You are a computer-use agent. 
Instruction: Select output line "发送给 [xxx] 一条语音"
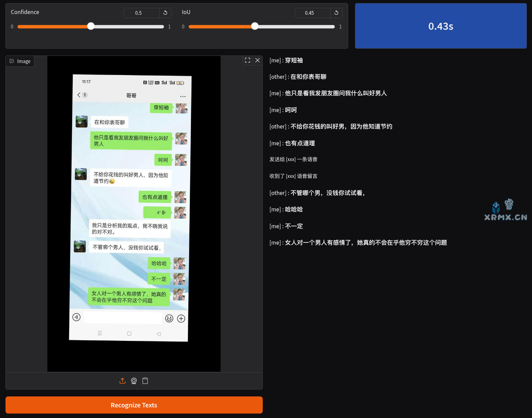click(294, 159)
